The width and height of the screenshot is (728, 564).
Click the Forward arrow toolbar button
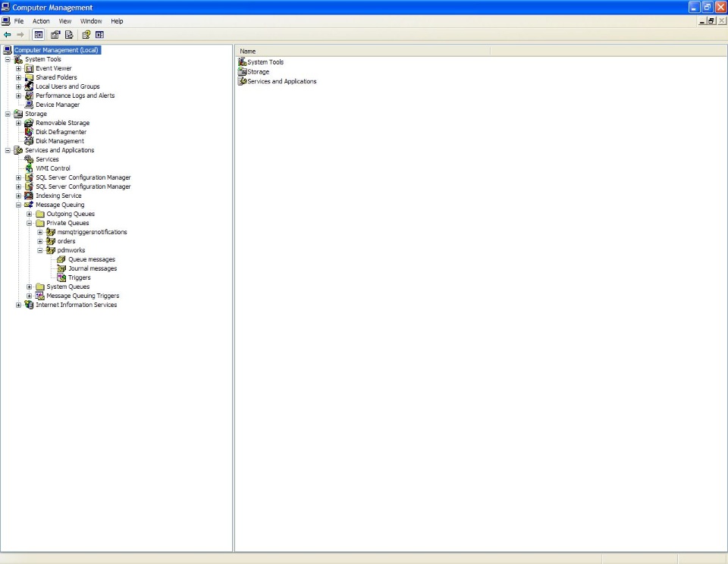pyautogui.click(x=20, y=35)
